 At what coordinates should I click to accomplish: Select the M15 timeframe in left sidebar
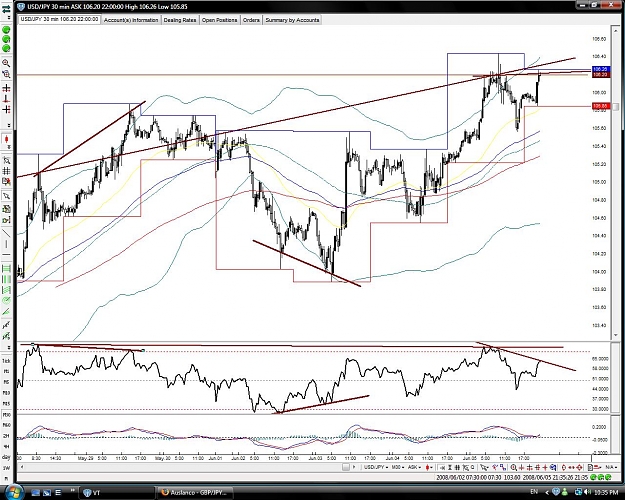point(6,404)
